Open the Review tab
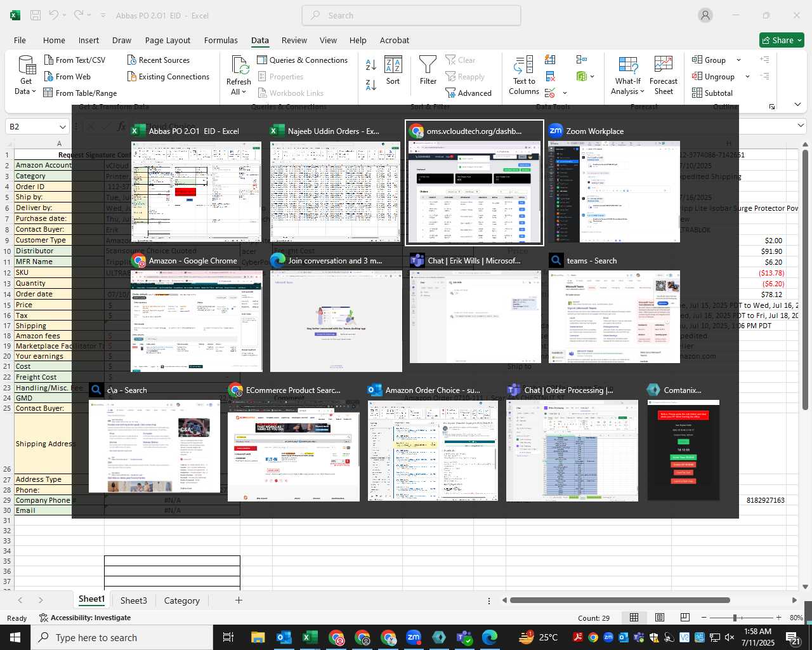Viewport: 812px width, 650px height. (294, 40)
